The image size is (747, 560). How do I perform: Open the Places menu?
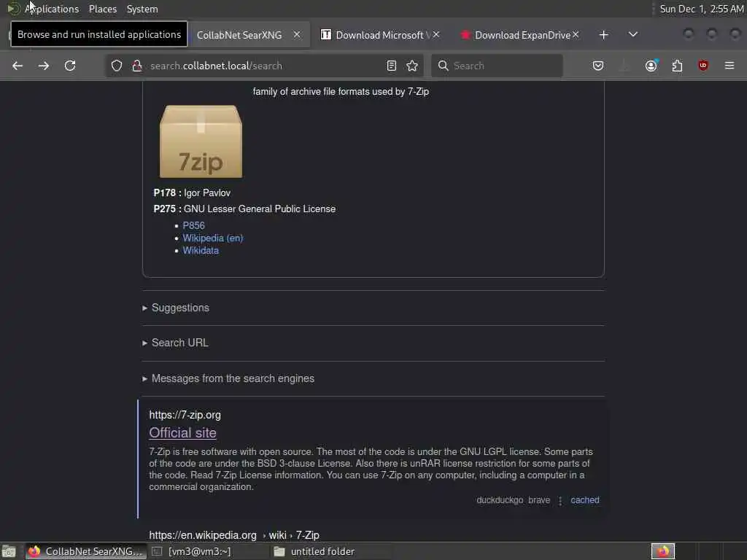(103, 9)
